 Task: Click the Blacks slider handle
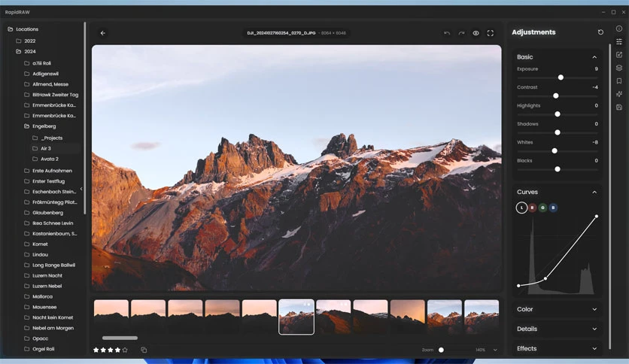pyautogui.click(x=558, y=169)
